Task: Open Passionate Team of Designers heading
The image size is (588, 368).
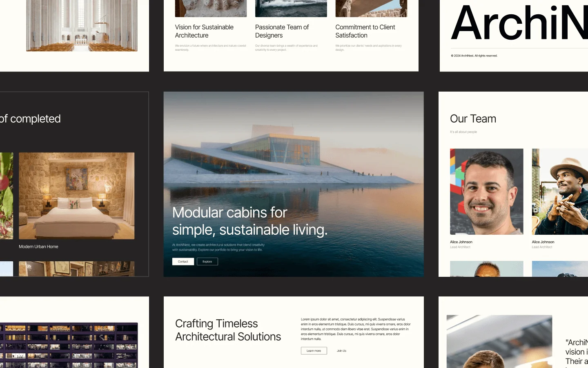Action: pos(282,31)
